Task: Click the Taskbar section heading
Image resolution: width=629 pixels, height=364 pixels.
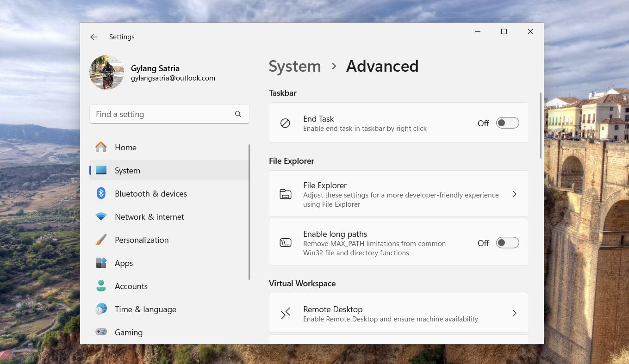Action: [283, 93]
